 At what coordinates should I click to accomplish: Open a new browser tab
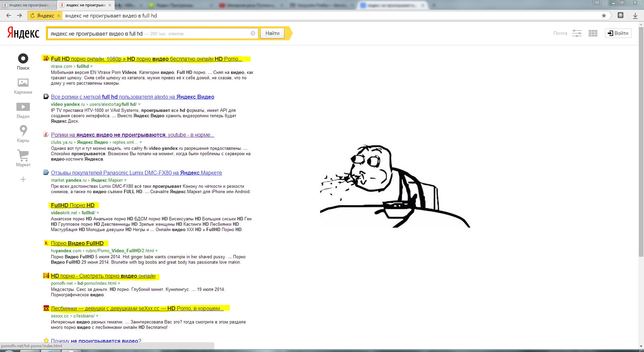[119, 5]
